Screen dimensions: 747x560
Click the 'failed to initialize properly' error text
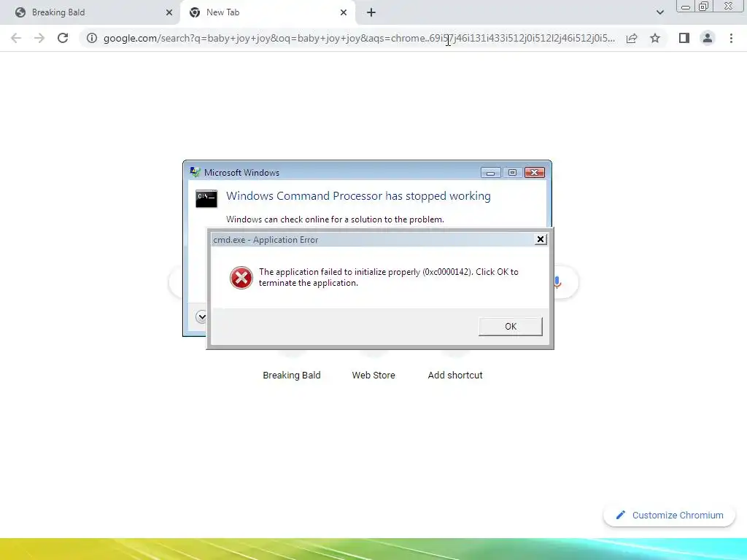[389, 277]
